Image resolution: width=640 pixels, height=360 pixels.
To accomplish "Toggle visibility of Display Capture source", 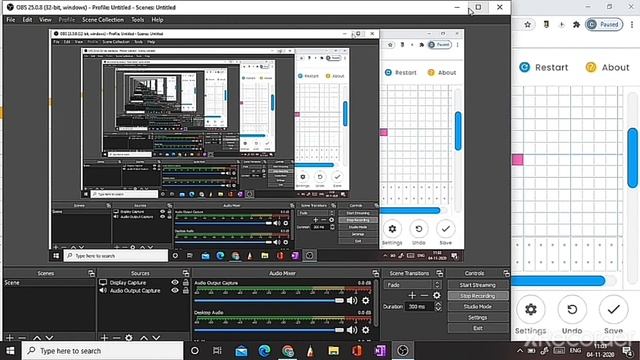I will point(175,282).
